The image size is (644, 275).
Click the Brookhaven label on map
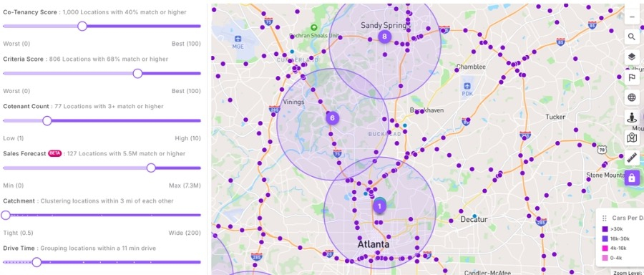(x=427, y=110)
